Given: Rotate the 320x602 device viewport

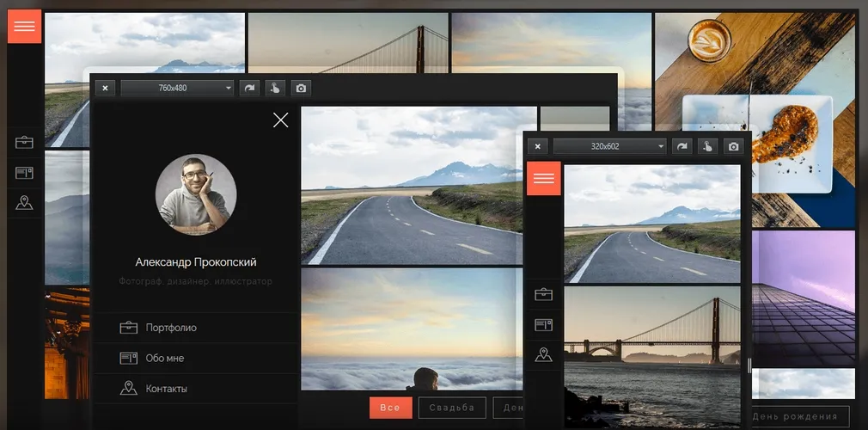Looking at the screenshot, I should (682, 146).
